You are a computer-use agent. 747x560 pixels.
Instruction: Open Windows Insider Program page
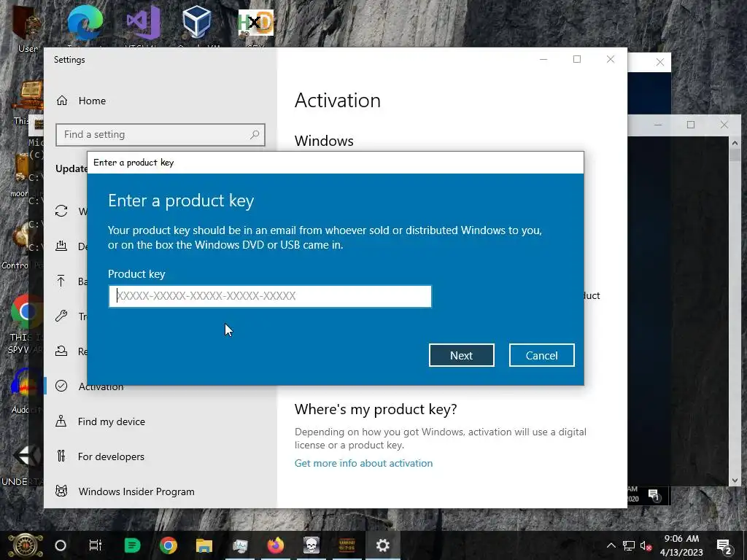pos(136,491)
